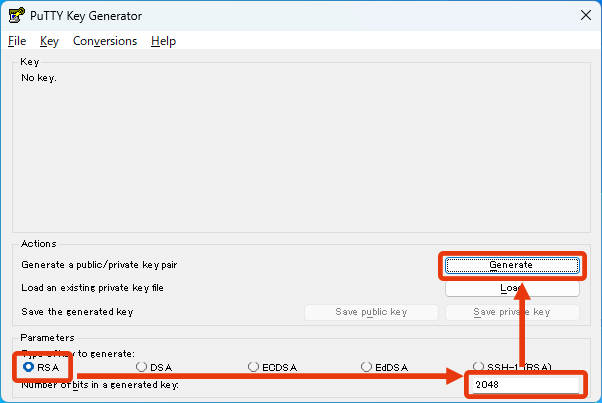Click the number of bits field showing 2048
The image size is (602, 403).
tap(525, 385)
